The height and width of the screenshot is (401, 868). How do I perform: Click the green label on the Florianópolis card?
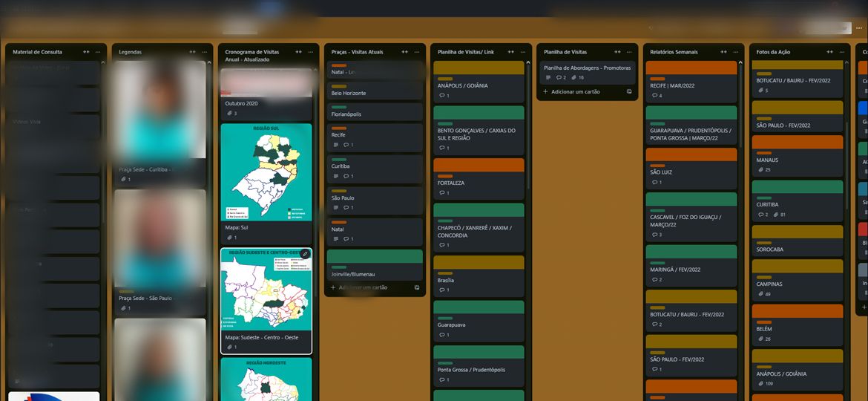(x=338, y=108)
